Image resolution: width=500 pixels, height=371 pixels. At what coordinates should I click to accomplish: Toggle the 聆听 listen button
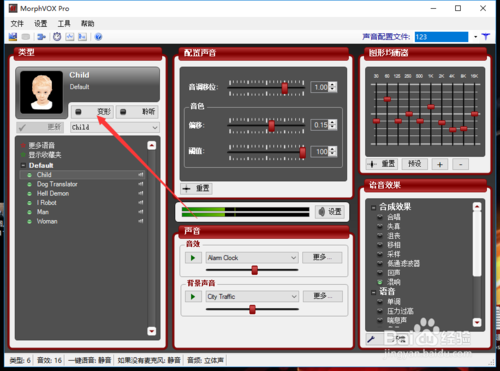coord(137,112)
